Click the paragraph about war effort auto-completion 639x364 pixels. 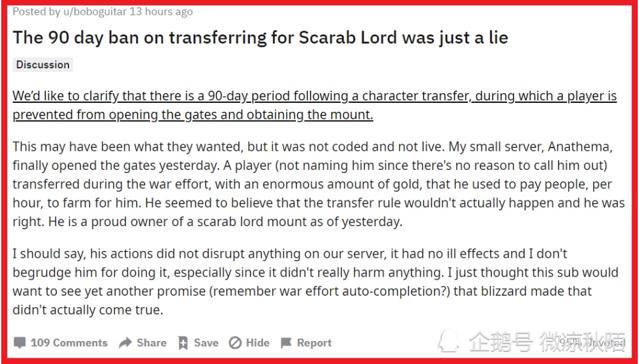(x=316, y=282)
